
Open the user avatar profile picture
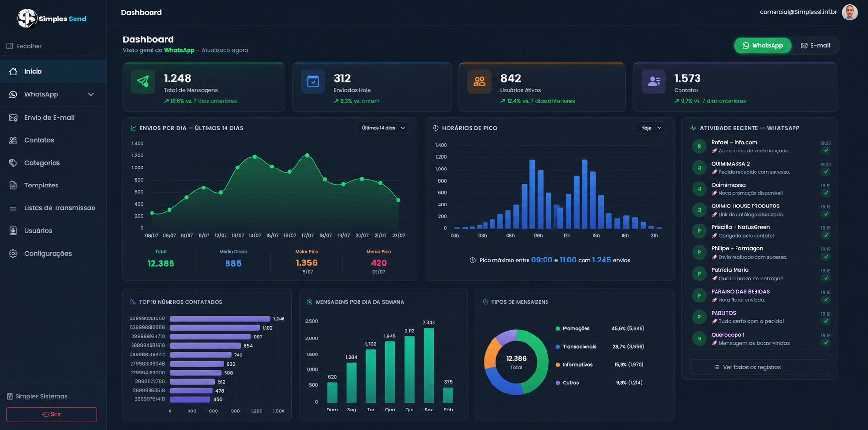point(849,12)
